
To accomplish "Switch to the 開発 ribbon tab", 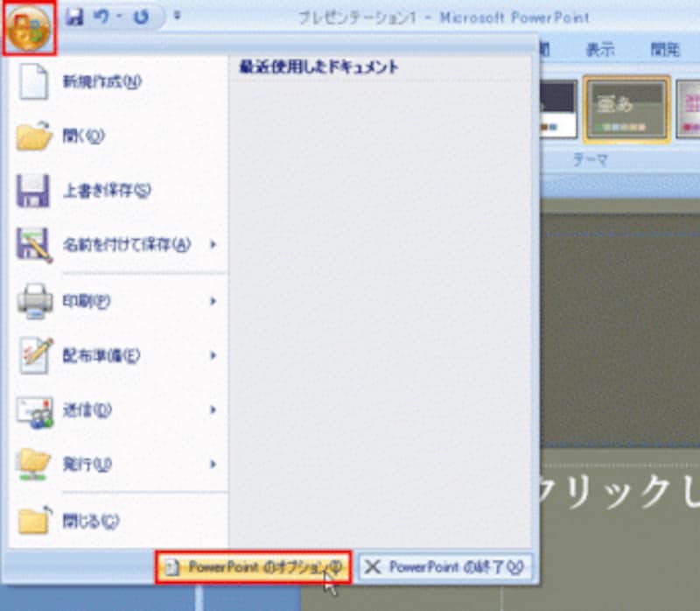I will [665, 49].
